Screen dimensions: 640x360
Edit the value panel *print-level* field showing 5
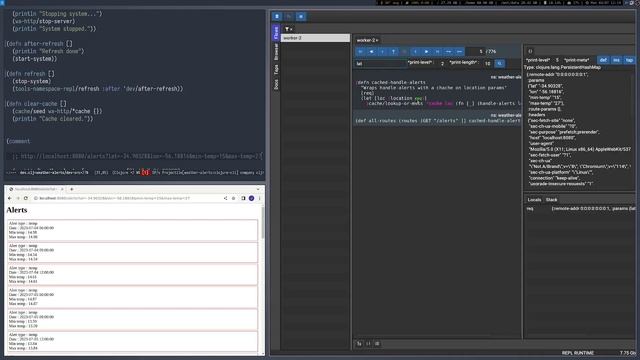(557, 60)
